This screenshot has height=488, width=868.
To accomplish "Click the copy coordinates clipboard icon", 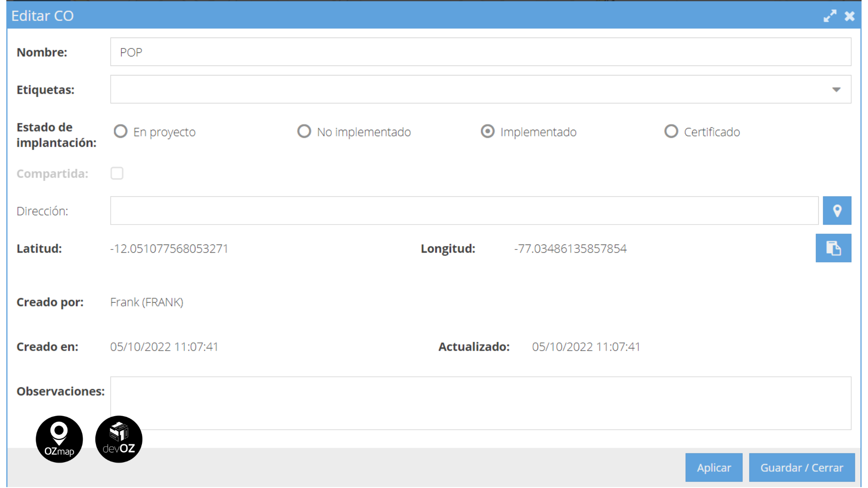I will [x=833, y=248].
